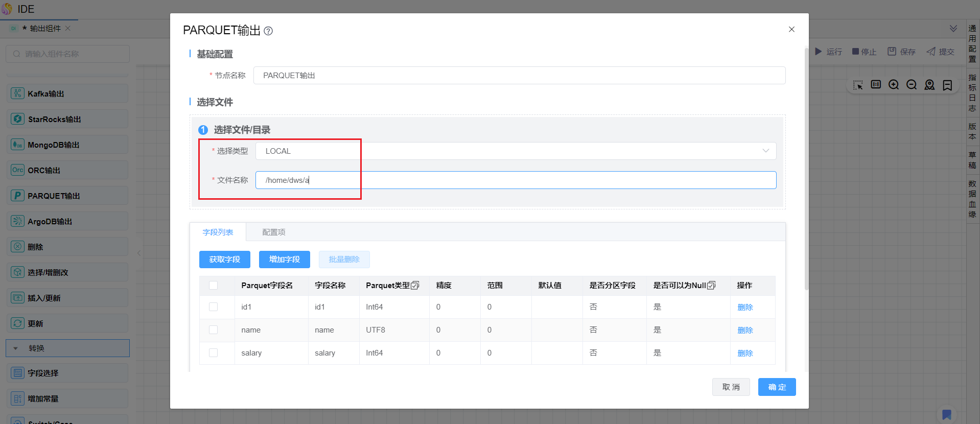Click the ArgoDB输出 component icon
The width and height of the screenshot is (980, 424).
[x=18, y=221]
